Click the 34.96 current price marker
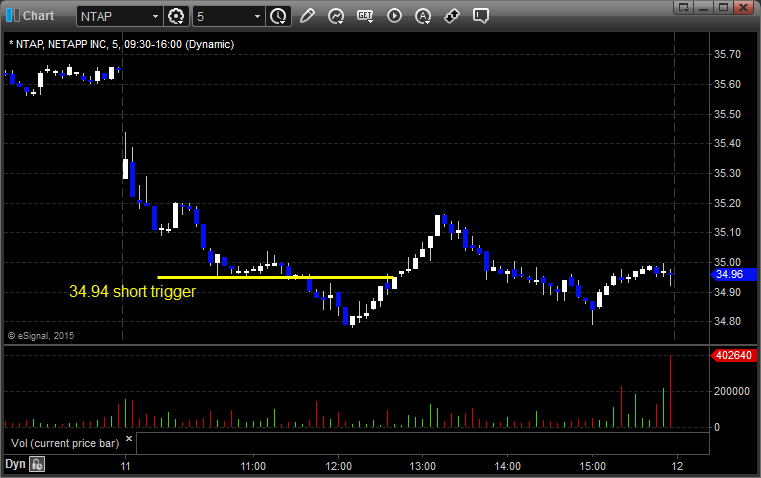The width and height of the screenshot is (761, 478). 734,274
